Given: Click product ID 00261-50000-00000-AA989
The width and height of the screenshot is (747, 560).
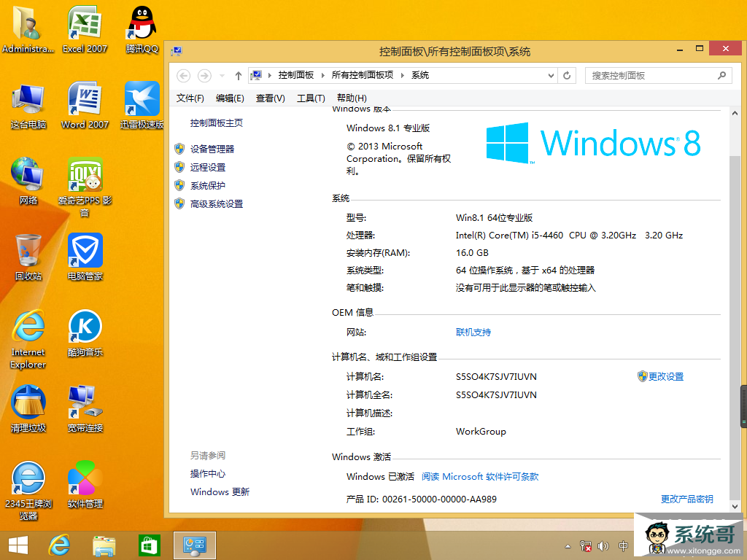Looking at the screenshot, I should (439, 499).
